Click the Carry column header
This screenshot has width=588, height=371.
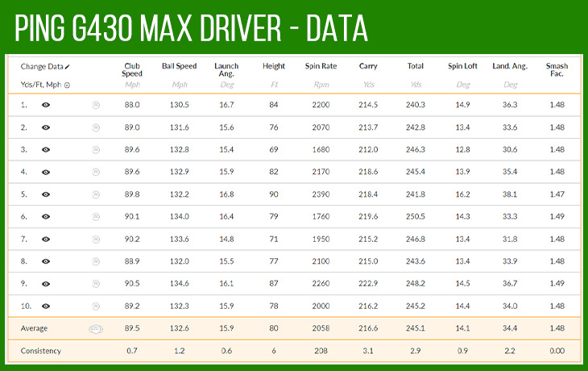[x=368, y=66]
